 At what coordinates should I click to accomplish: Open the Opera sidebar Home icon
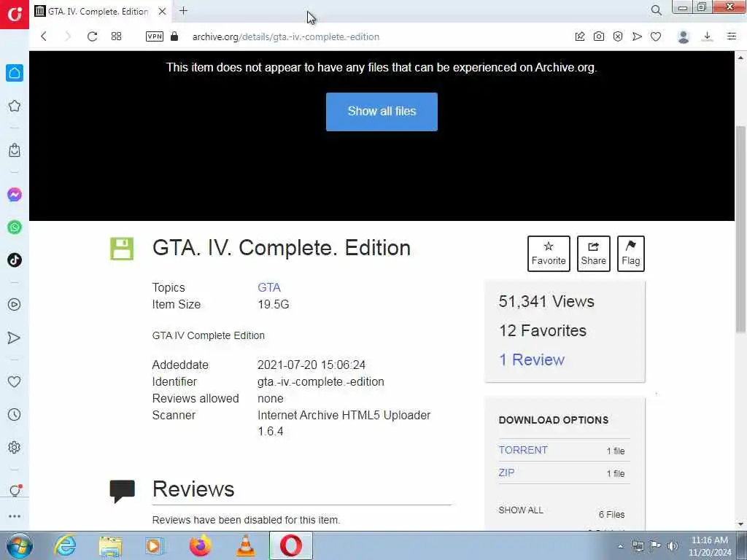(x=15, y=73)
